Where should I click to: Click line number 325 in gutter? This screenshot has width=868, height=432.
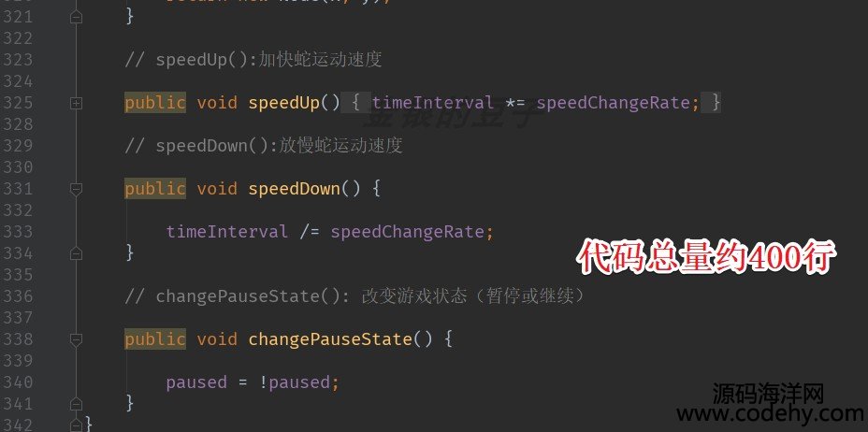coord(18,103)
